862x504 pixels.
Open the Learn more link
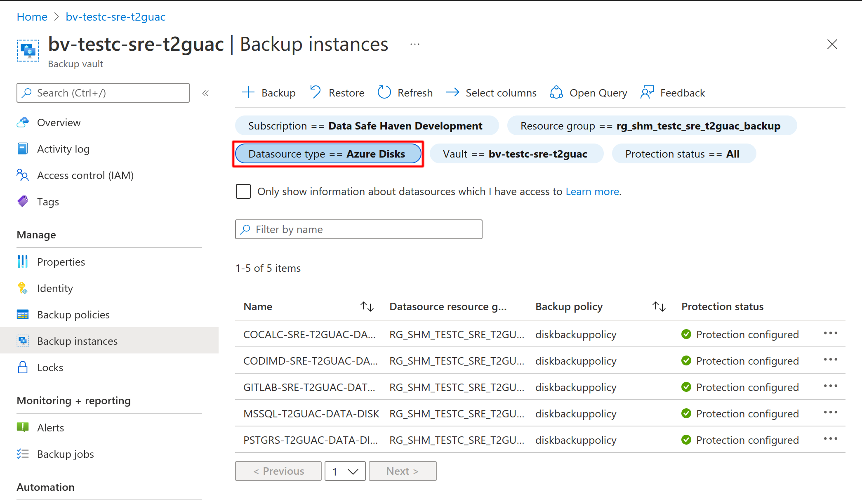pos(592,191)
